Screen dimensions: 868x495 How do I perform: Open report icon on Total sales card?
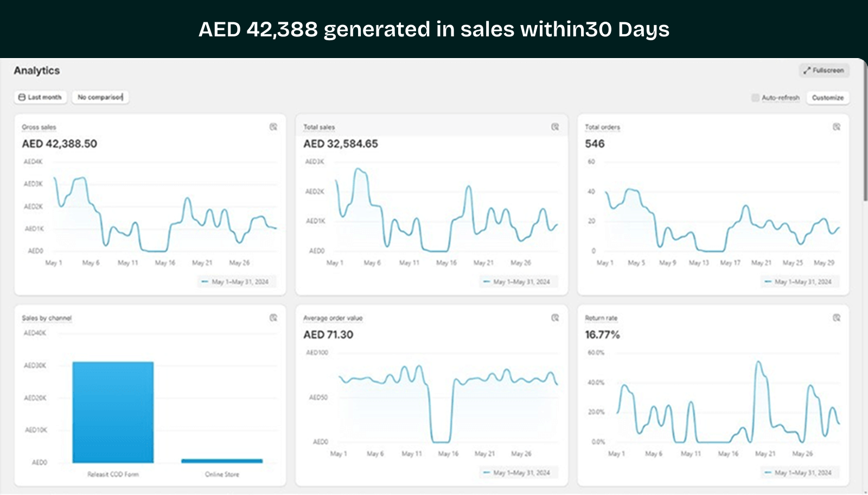click(x=555, y=127)
